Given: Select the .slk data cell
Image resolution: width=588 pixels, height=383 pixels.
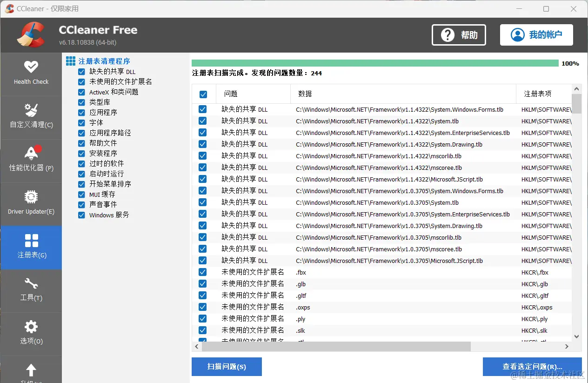Looking at the screenshot, I should pos(301,330).
